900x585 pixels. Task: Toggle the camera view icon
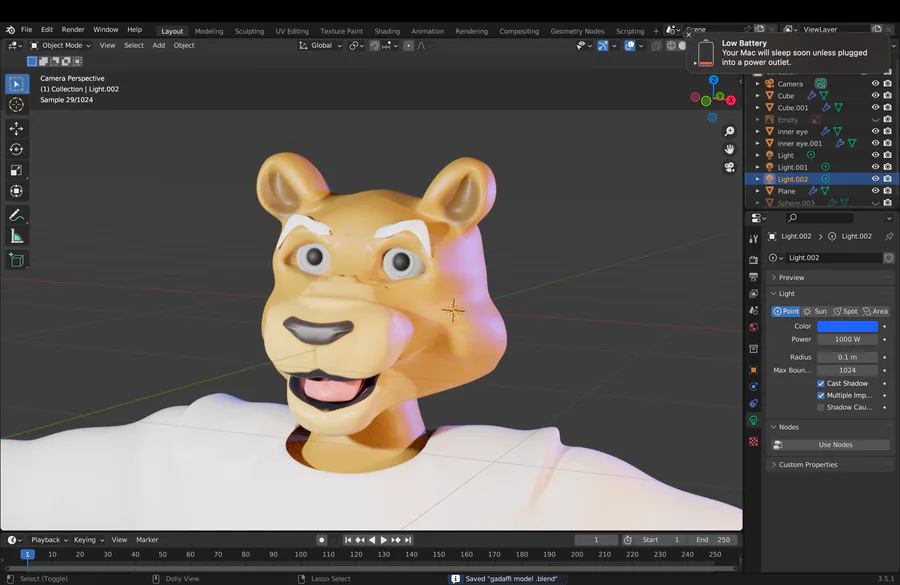(x=730, y=167)
